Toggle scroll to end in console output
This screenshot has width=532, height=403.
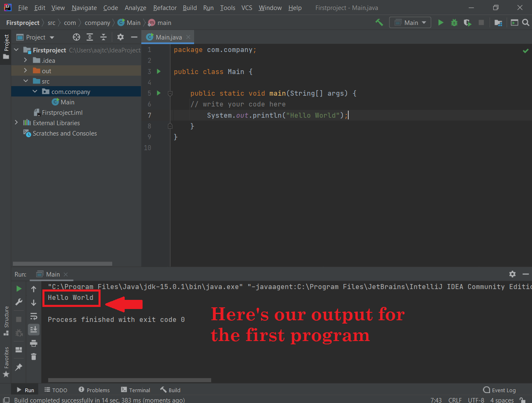[34, 329]
